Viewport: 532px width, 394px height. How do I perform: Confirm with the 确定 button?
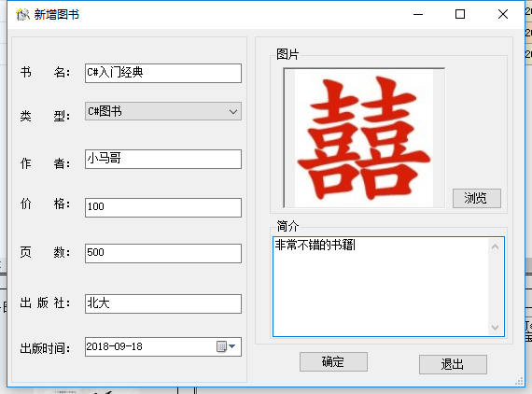(x=333, y=361)
